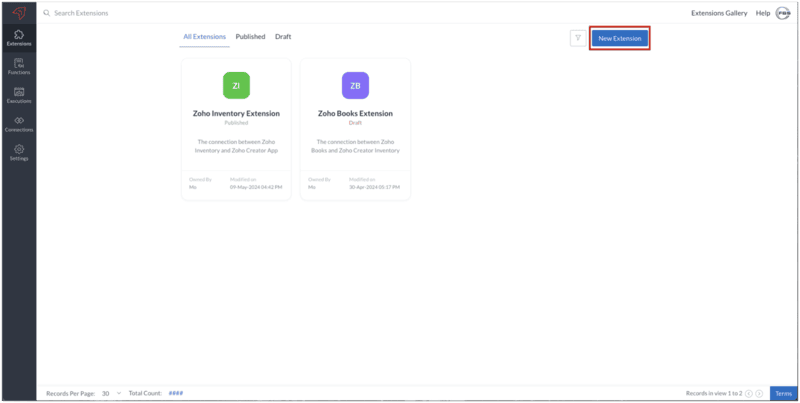The image size is (800, 403).
Task: Select the All Extensions tab
Action: pos(204,37)
